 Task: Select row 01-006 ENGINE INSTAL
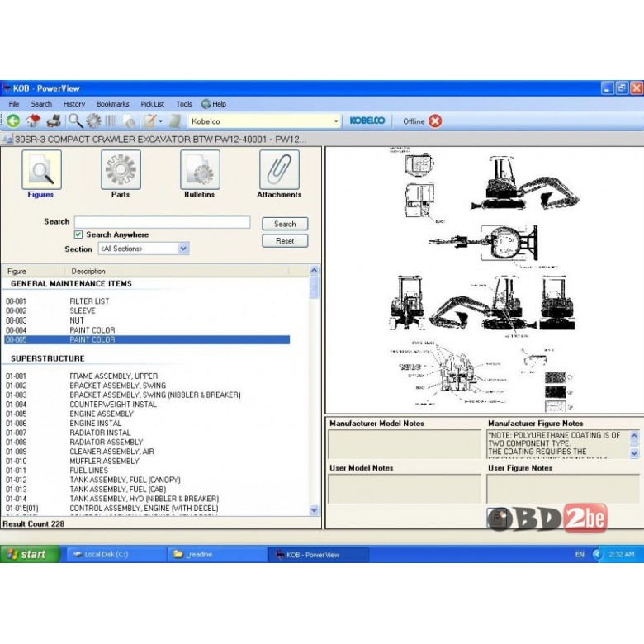pyautogui.click(x=147, y=423)
